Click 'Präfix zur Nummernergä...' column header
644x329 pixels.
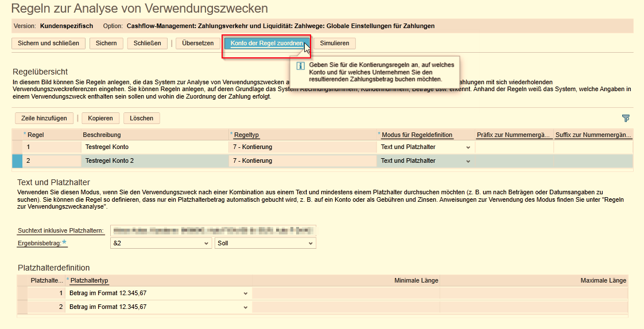click(x=513, y=135)
